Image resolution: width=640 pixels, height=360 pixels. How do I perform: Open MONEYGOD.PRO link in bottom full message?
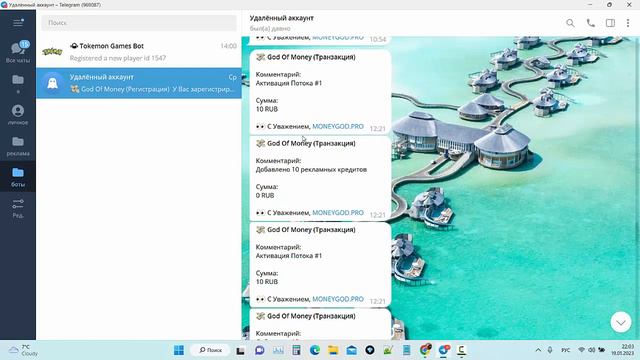pyautogui.click(x=338, y=299)
